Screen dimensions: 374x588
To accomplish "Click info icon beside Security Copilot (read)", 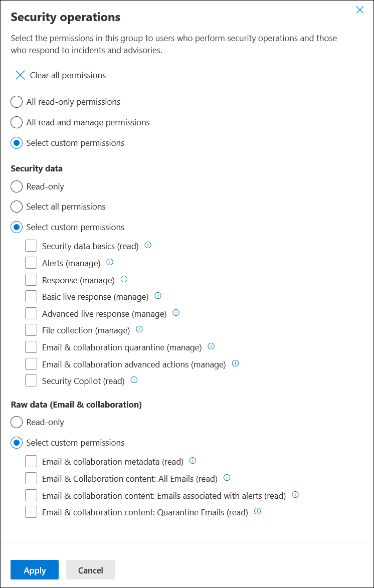I will pos(134,380).
